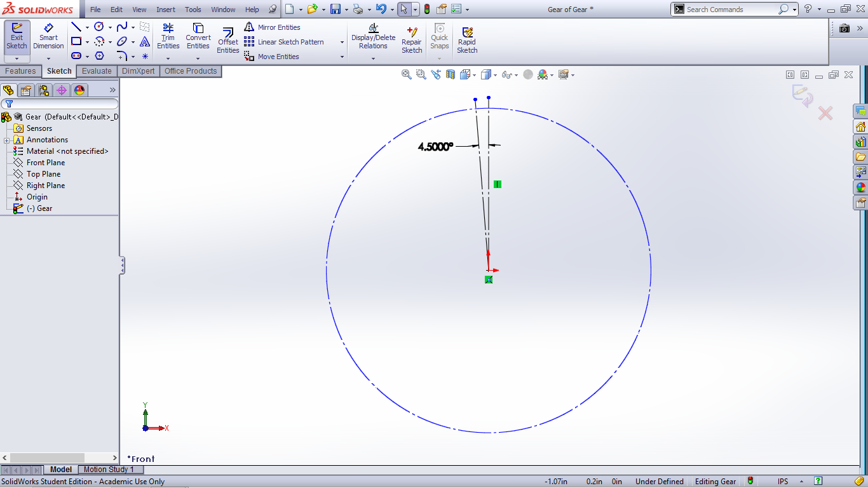Viewport: 868px width, 488px height.
Task: Open the Motion Study 1 tab
Action: point(109,470)
